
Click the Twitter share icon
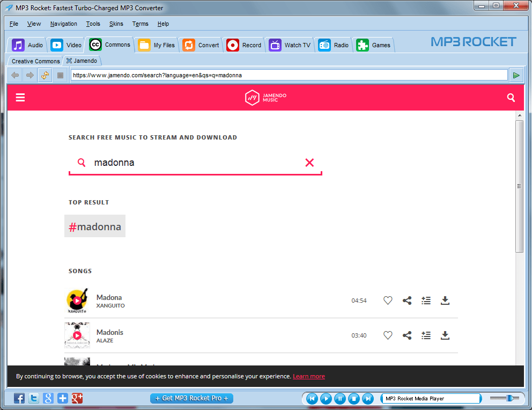click(x=34, y=398)
